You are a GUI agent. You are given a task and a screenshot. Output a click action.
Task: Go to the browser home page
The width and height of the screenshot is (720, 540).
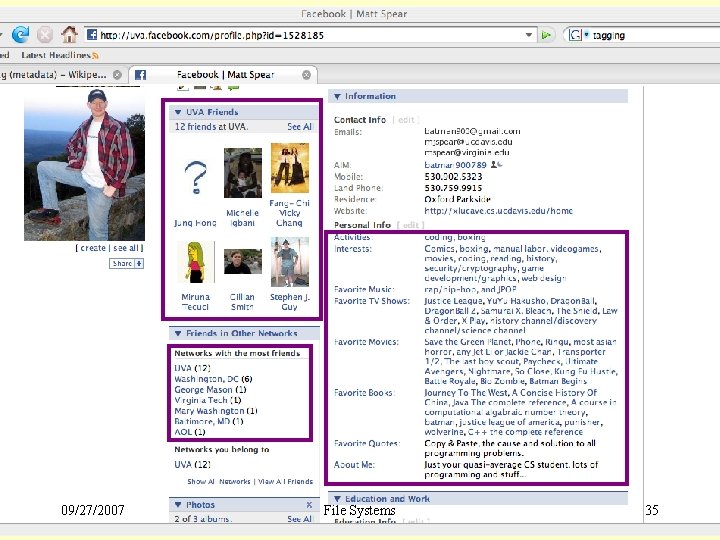tap(69, 34)
